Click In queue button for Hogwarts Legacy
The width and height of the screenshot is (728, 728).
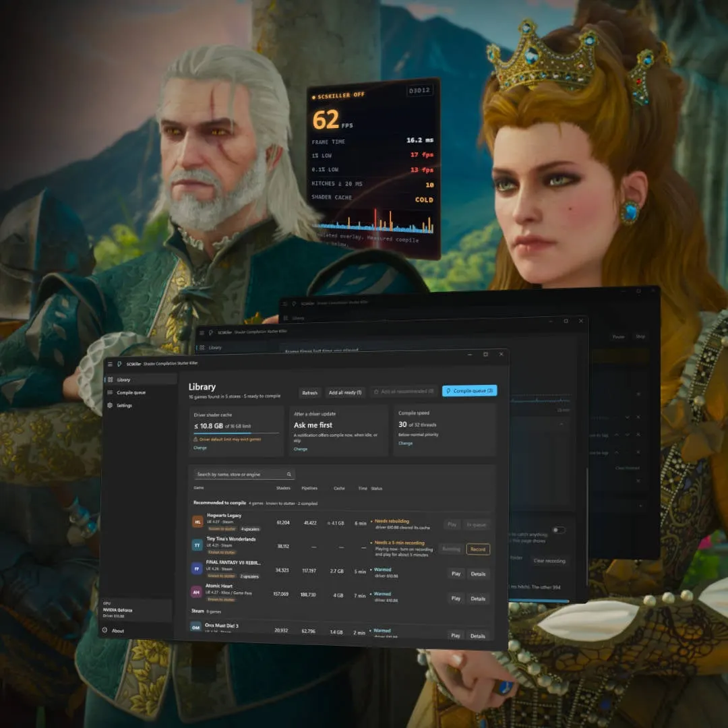(x=477, y=524)
